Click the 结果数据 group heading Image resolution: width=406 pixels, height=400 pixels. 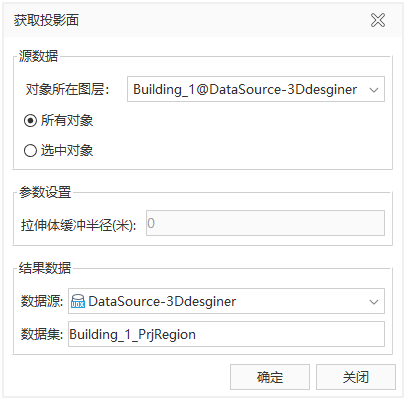[x=45, y=268]
